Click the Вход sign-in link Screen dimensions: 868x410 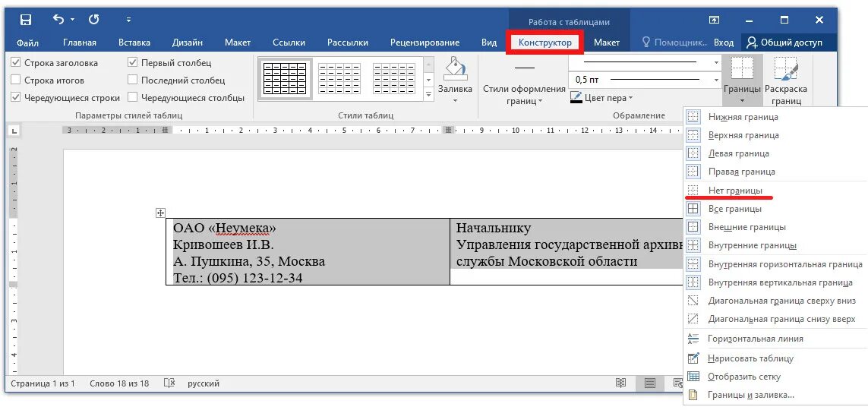pos(724,43)
